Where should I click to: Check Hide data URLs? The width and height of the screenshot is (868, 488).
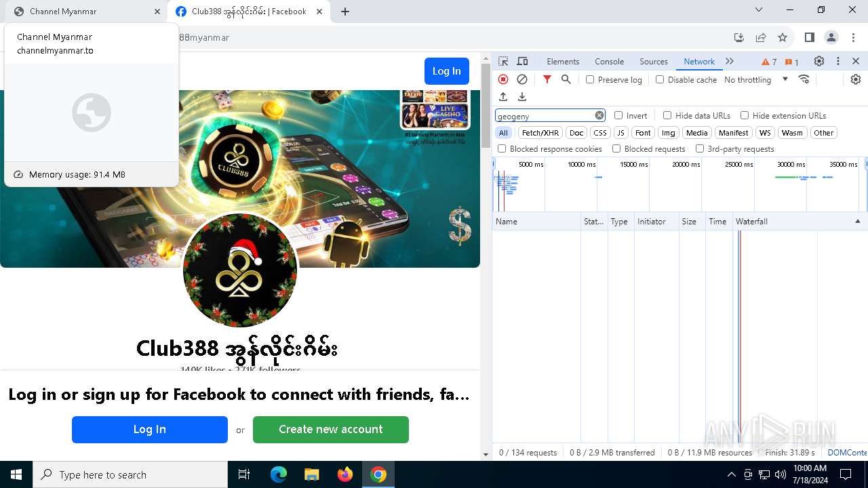pyautogui.click(x=667, y=115)
